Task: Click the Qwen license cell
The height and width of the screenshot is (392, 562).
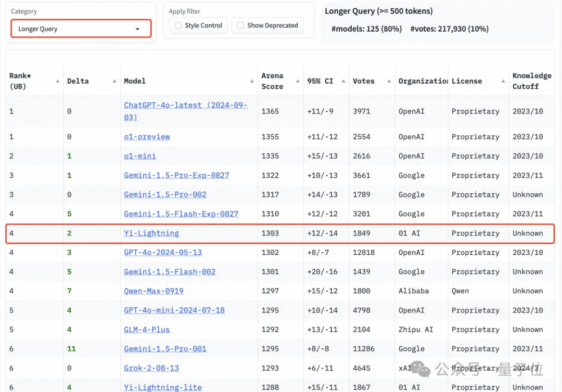Action: pos(460,291)
